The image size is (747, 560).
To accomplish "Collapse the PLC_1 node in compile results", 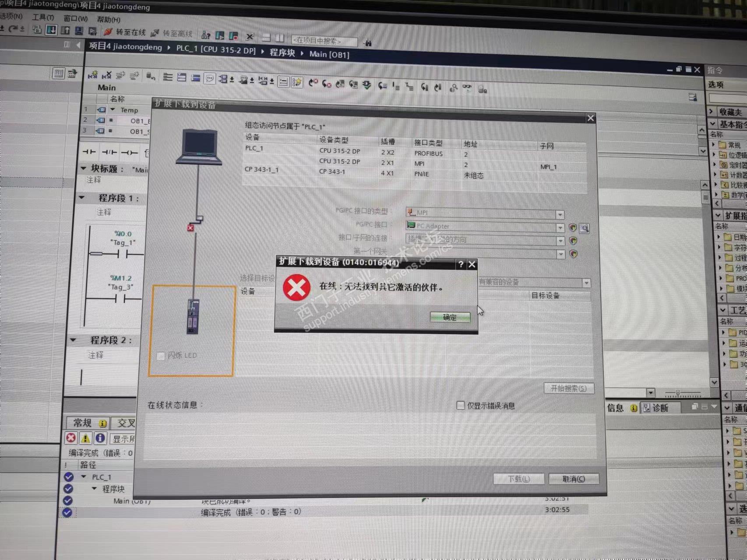I will [83, 477].
